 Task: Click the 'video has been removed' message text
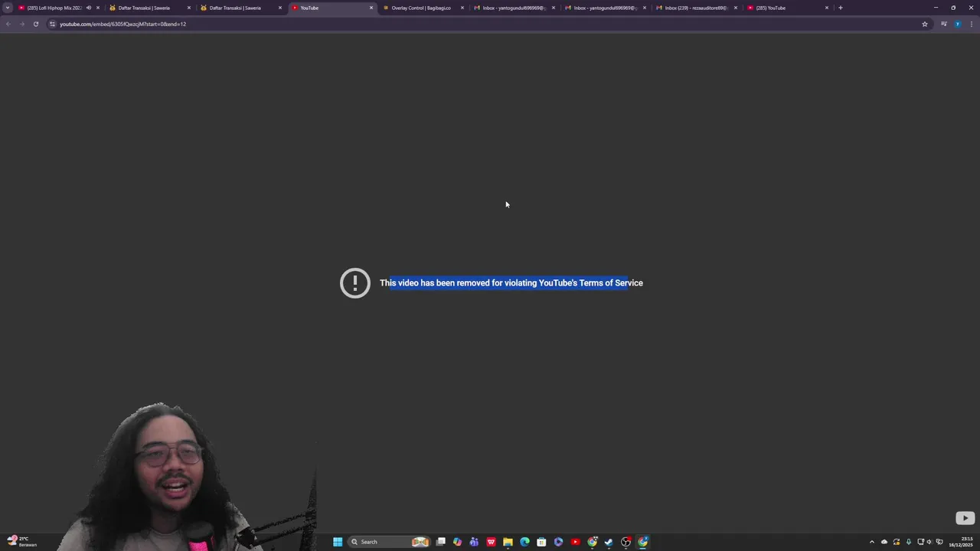tap(511, 283)
